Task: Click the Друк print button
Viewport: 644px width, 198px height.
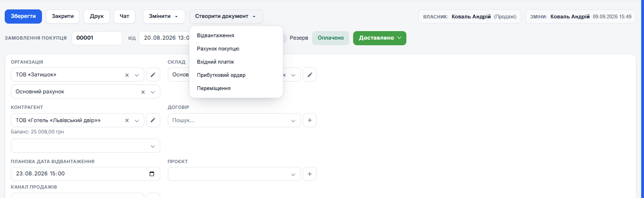Action: 97,16
